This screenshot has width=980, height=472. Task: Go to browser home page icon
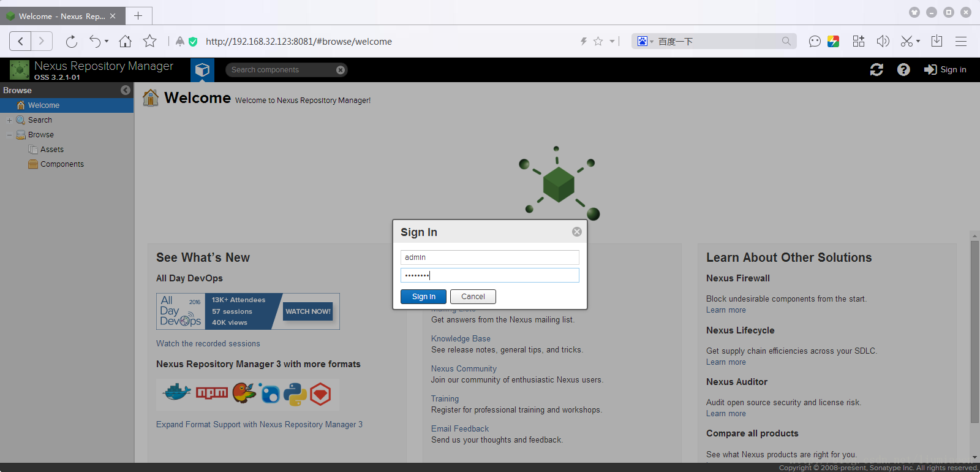tap(125, 41)
